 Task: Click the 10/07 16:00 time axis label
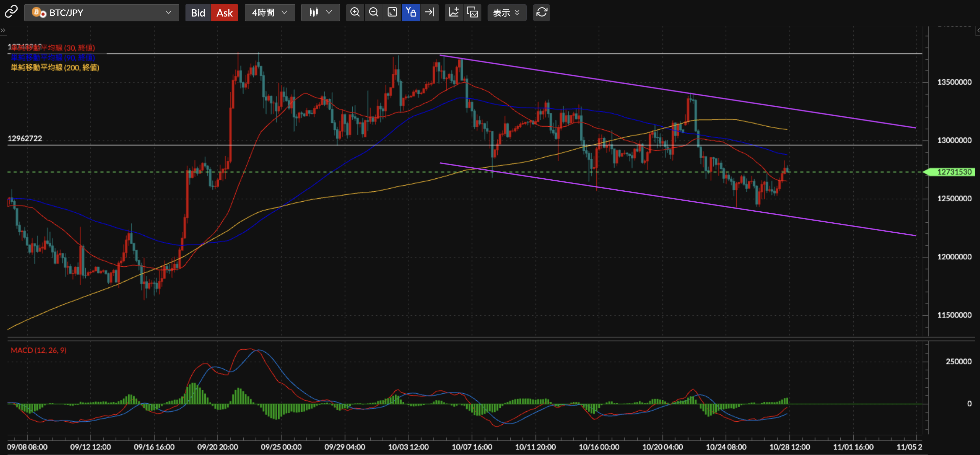tap(472, 447)
